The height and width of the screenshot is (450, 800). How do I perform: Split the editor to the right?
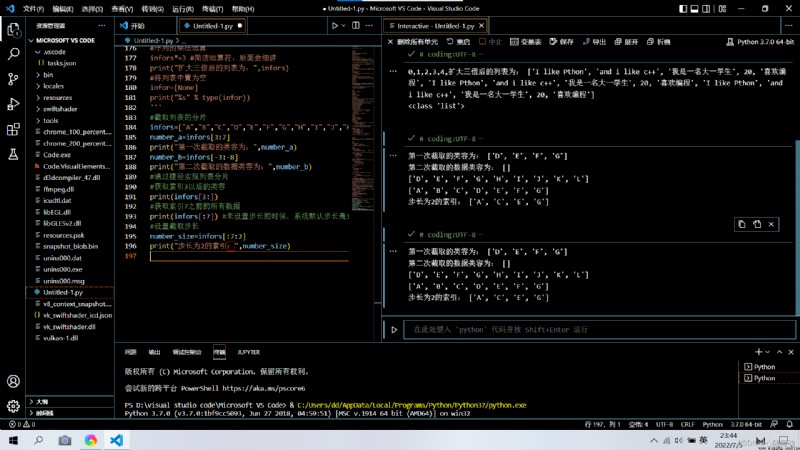coord(356,26)
